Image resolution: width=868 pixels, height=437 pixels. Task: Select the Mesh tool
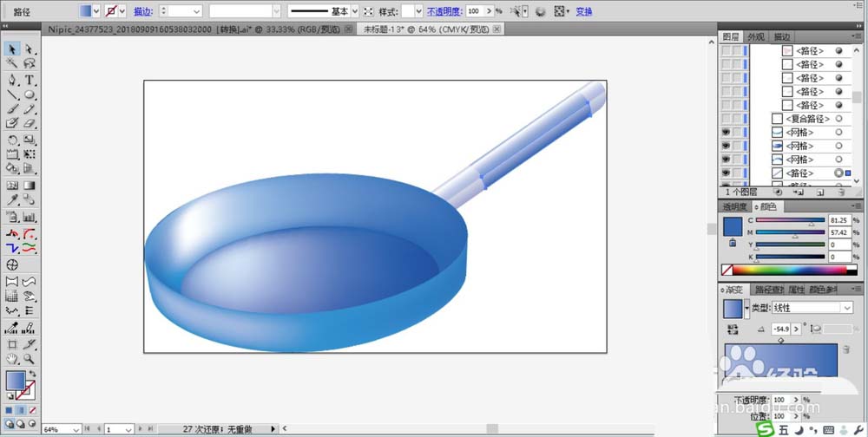point(11,186)
